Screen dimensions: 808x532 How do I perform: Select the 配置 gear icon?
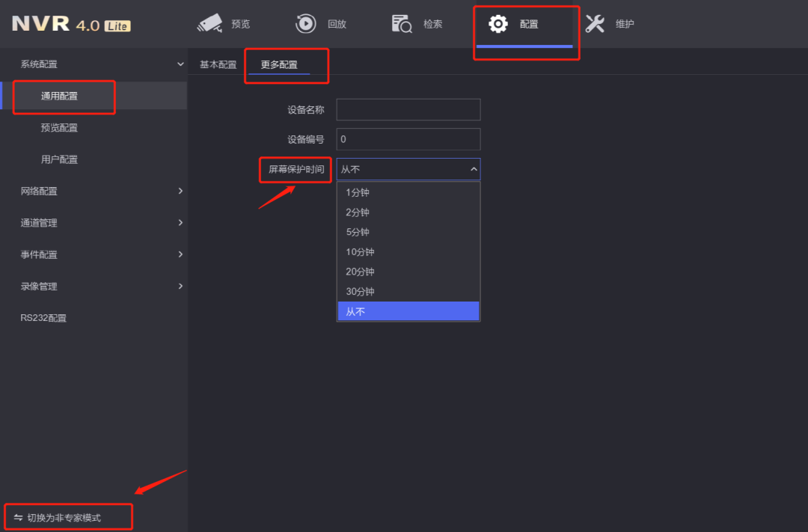498,24
